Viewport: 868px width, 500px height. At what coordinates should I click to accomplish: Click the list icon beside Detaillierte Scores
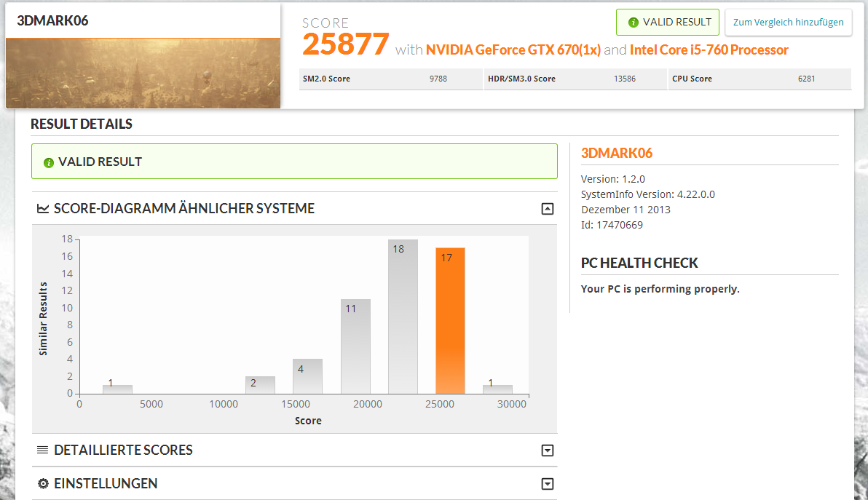(x=43, y=450)
